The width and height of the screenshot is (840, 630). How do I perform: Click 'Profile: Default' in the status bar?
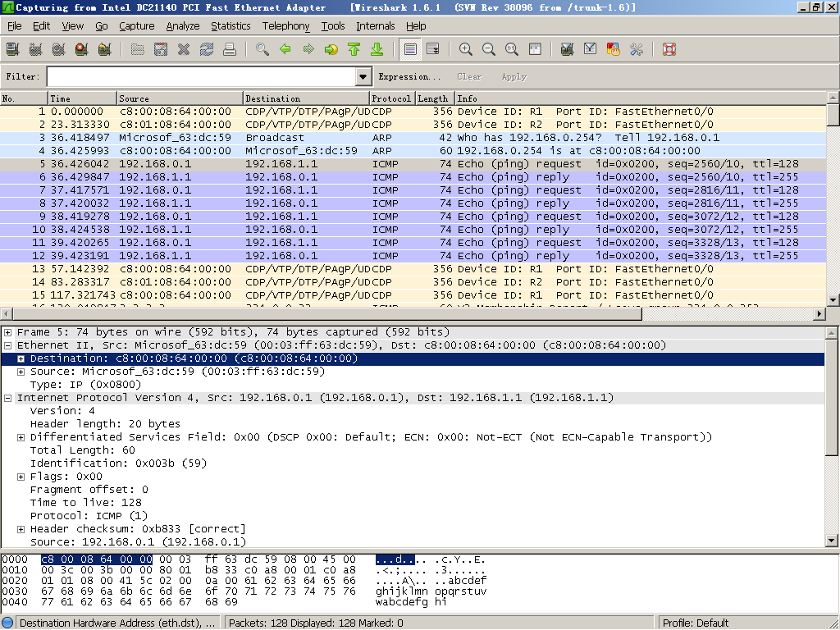[x=696, y=623]
